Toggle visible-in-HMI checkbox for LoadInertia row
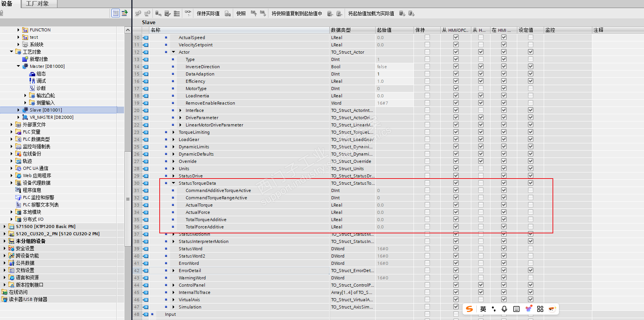Image resolution: width=644 pixels, height=320 pixels. (504, 96)
